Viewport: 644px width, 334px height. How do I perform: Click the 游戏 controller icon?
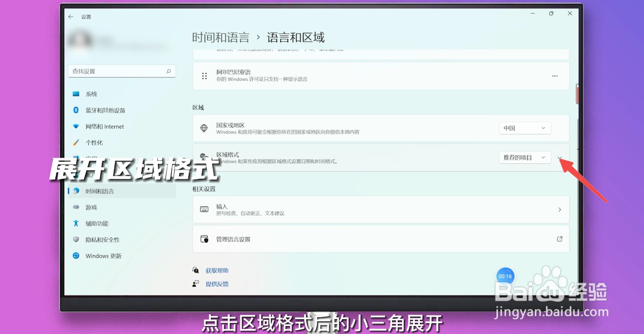[76, 207]
